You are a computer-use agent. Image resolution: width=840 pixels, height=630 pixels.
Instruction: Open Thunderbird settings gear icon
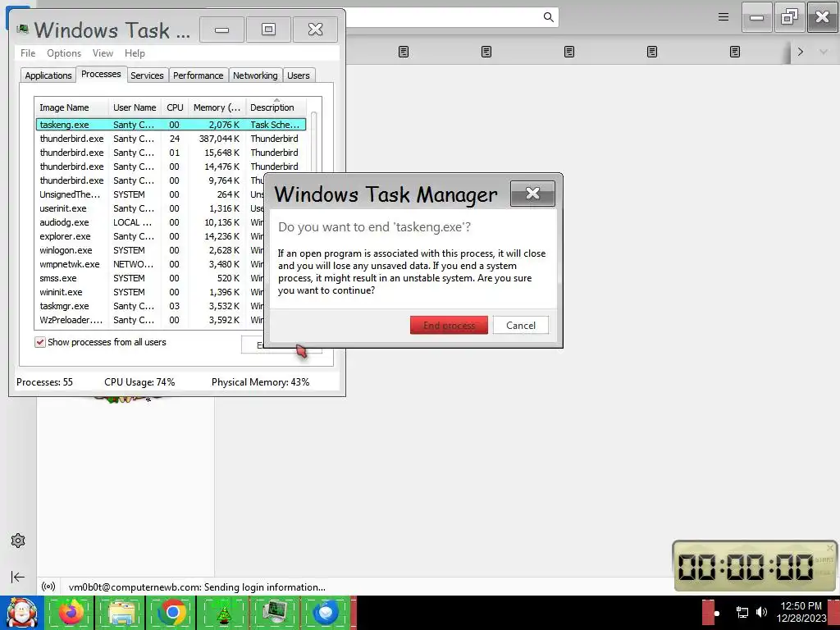tap(18, 541)
